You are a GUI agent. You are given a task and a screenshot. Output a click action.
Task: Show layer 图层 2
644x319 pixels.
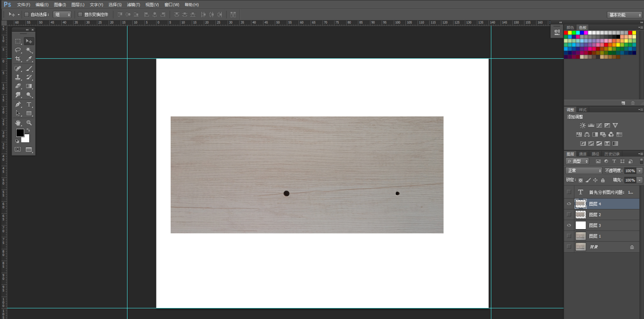pos(569,215)
